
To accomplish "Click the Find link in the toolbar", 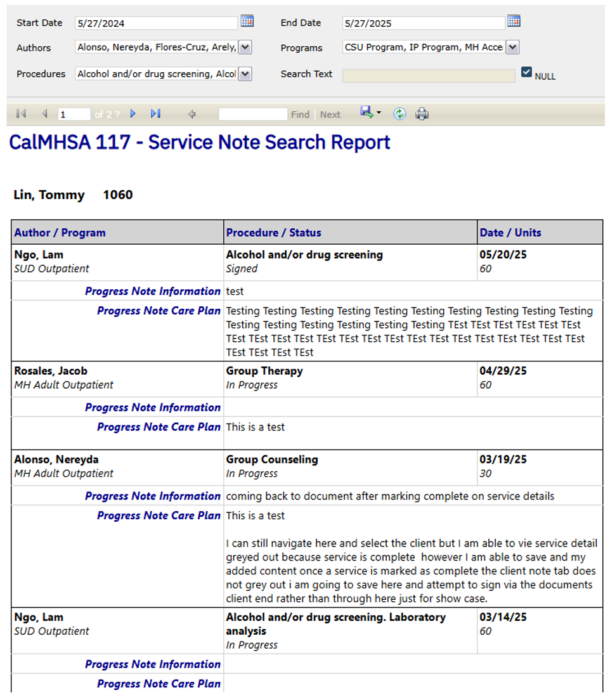I will click(300, 115).
